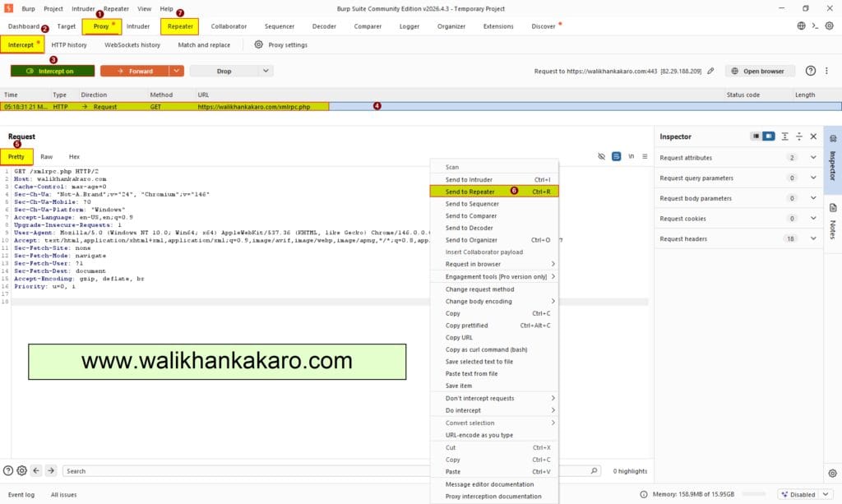Toggle the pretty-print formatting icon
The image size is (842, 504).
pyautogui.click(x=617, y=156)
